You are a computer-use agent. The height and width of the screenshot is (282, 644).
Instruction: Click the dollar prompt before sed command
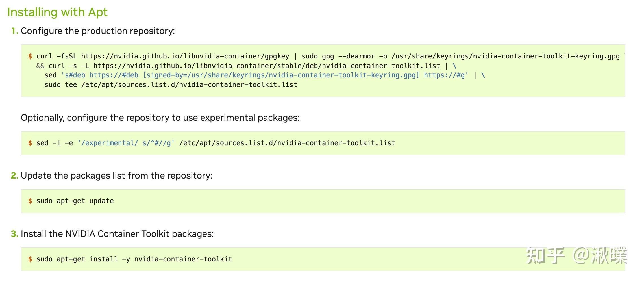[30, 143]
